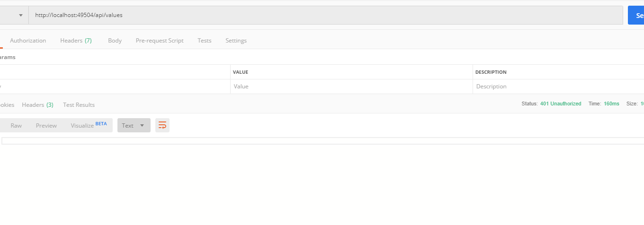Open the HTTP method dropdown arrow

pyautogui.click(x=21, y=15)
